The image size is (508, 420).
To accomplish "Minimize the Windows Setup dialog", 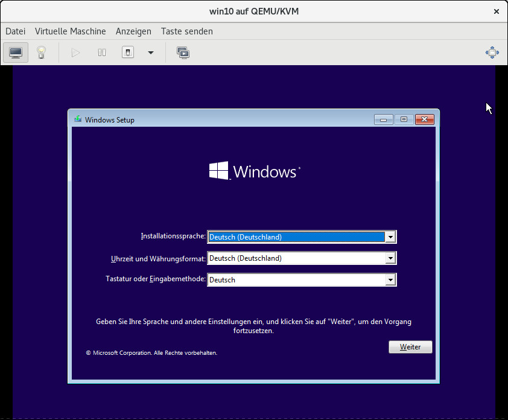I will coord(384,119).
